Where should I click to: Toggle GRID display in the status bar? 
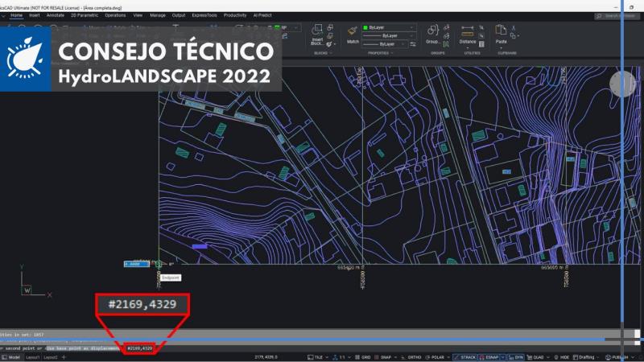[363, 357]
